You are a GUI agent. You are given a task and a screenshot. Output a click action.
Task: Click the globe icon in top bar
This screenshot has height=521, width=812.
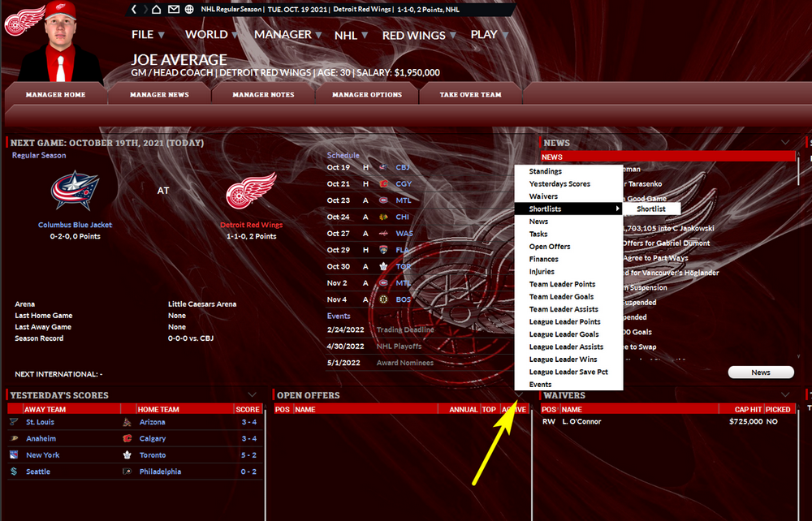pyautogui.click(x=189, y=10)
